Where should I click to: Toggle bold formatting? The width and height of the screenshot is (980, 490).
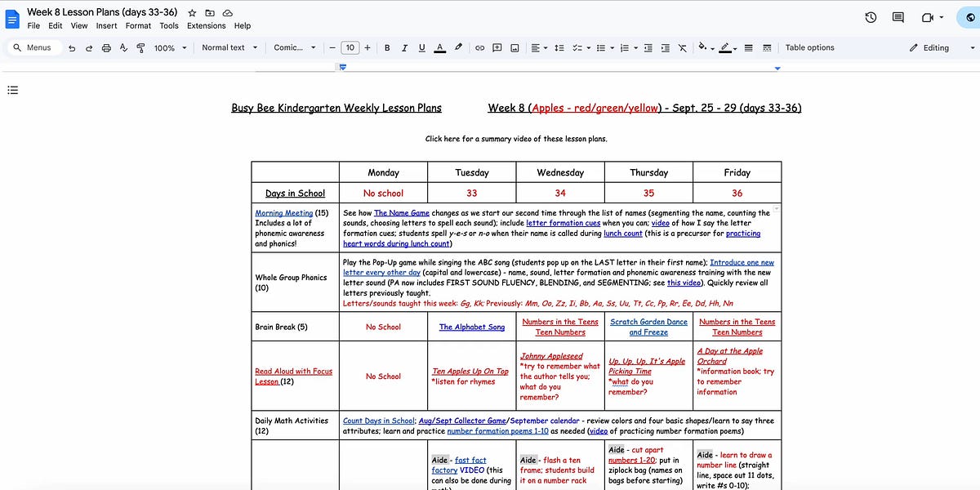(x=387, y=47)
